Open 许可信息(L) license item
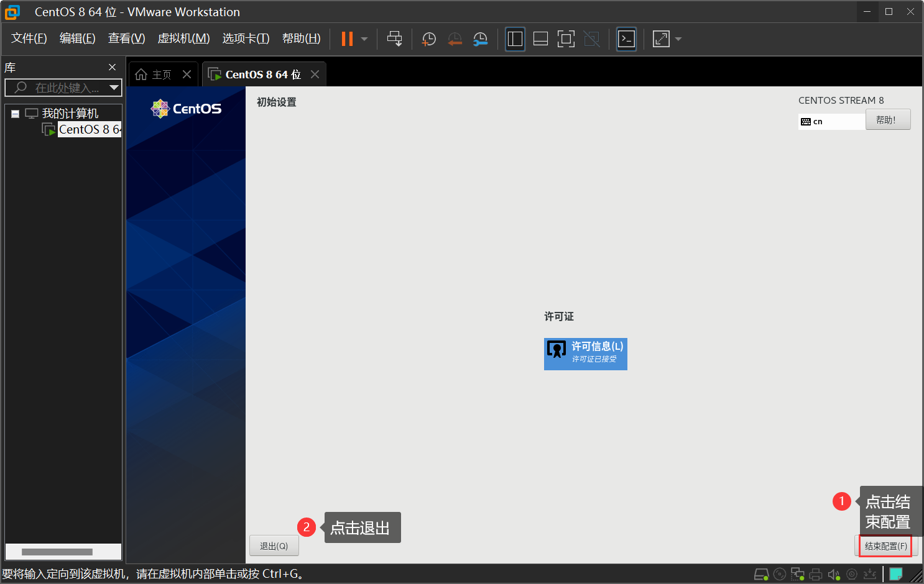Screen dimensions: 924x584 point(586,354)
